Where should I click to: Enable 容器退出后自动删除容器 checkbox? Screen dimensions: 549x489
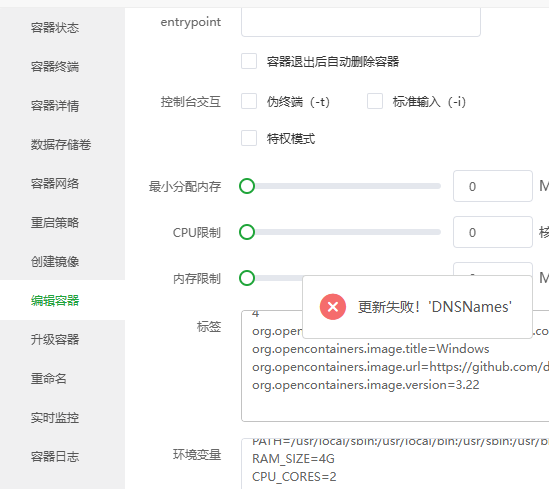tap(249, 61)
